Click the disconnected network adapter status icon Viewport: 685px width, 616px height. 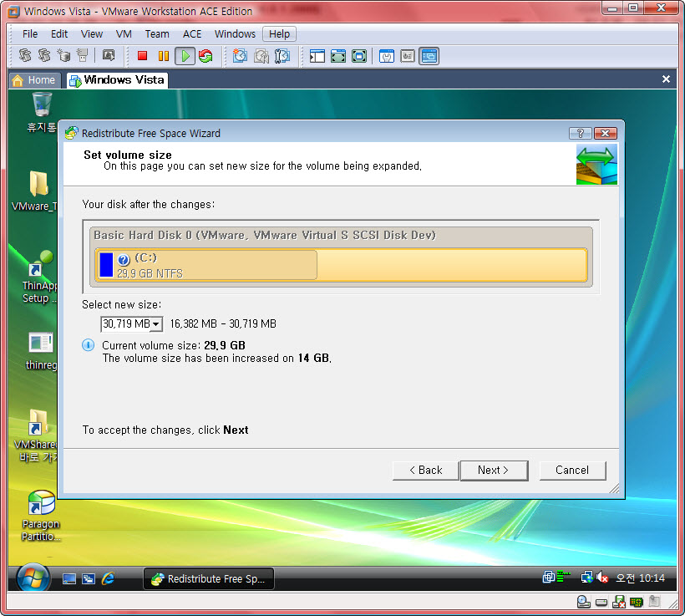619,603
